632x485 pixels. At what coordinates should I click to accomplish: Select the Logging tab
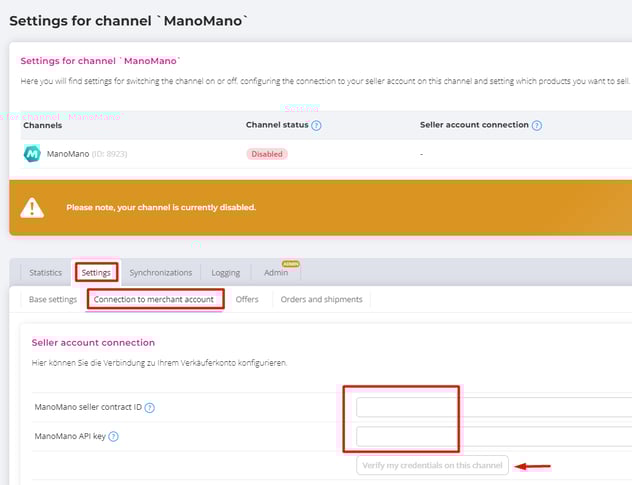(226, 273)
